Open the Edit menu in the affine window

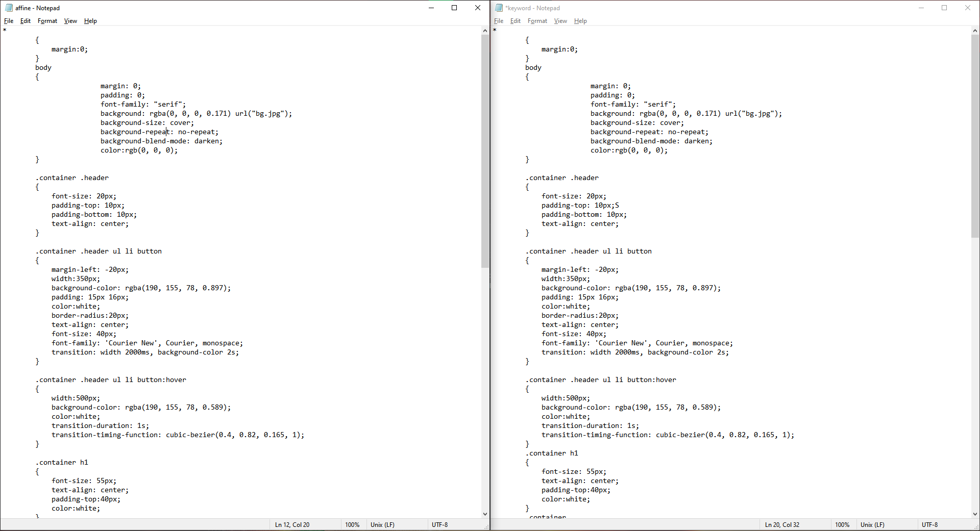[x=26, y=21]
